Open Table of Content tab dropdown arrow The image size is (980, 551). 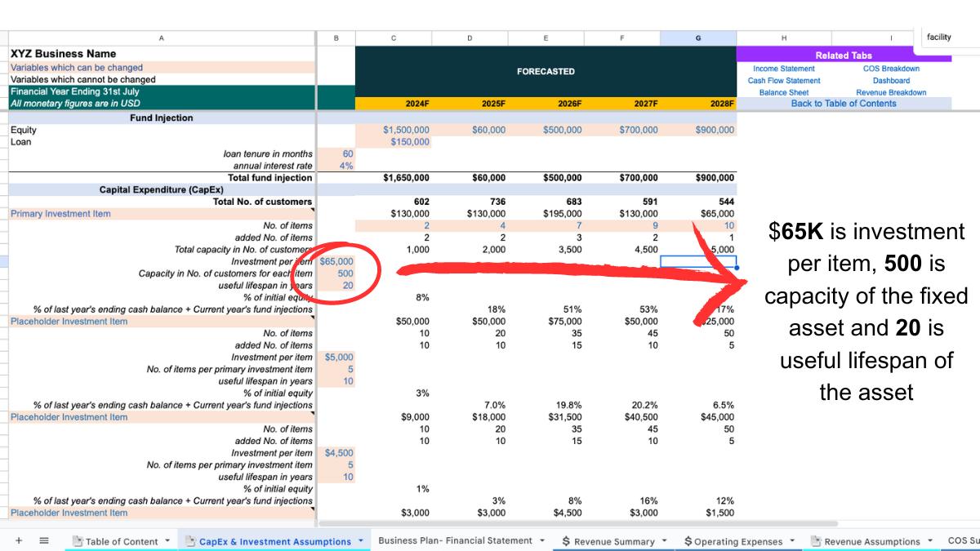click(x=167, y=540)
